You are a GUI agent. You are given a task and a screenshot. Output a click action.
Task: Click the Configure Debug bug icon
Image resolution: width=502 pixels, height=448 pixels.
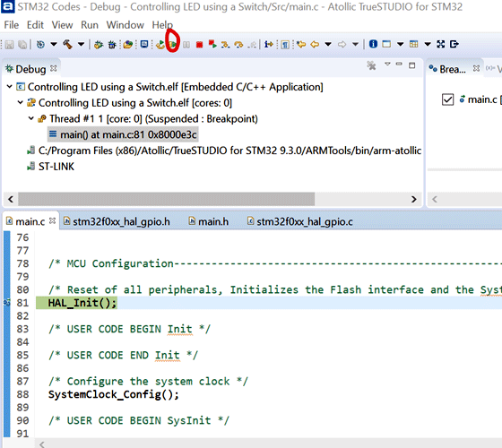(99, 44)
